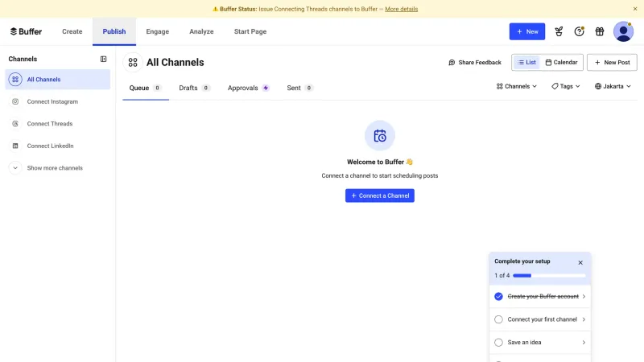Open the user profile avatar

click(x=623, y=31)
